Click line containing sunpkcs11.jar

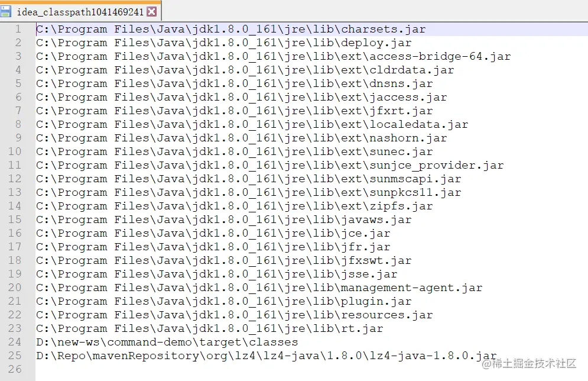coord(249,192)
